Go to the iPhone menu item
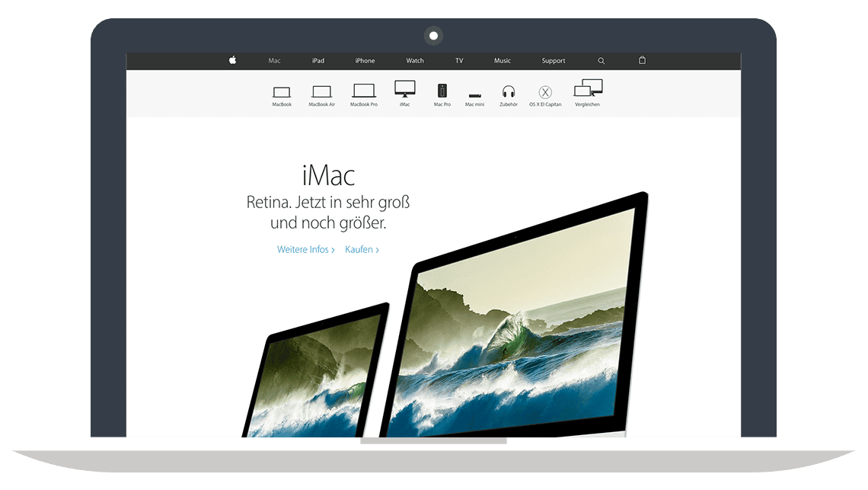The width and height of the screenshot is (868, 490). (365, 61)
